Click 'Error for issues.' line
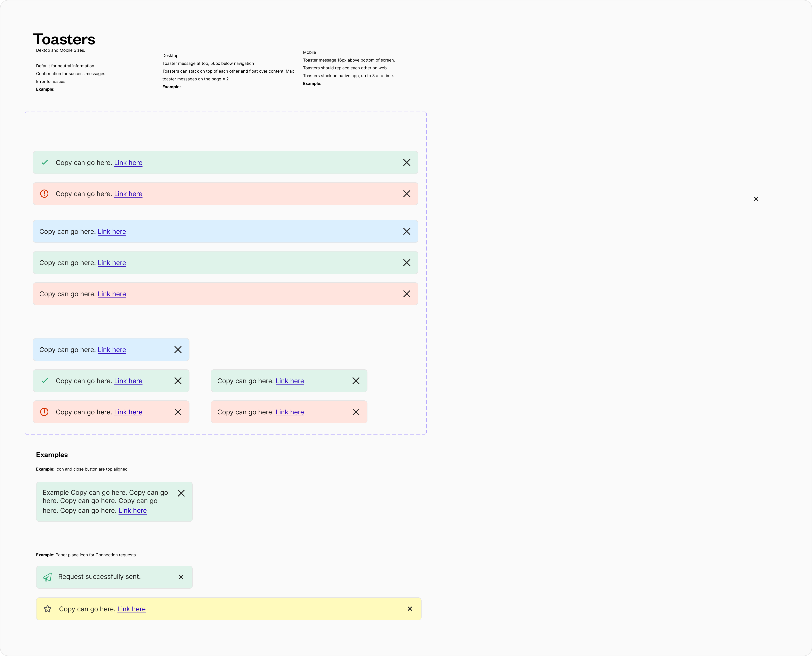The width and height of the screenshot is (812, 656). [x=51, y=82]
